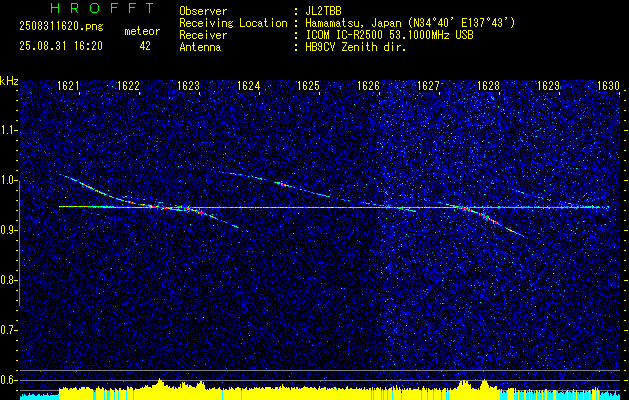Click the Observer label

(x=203, y=11)
